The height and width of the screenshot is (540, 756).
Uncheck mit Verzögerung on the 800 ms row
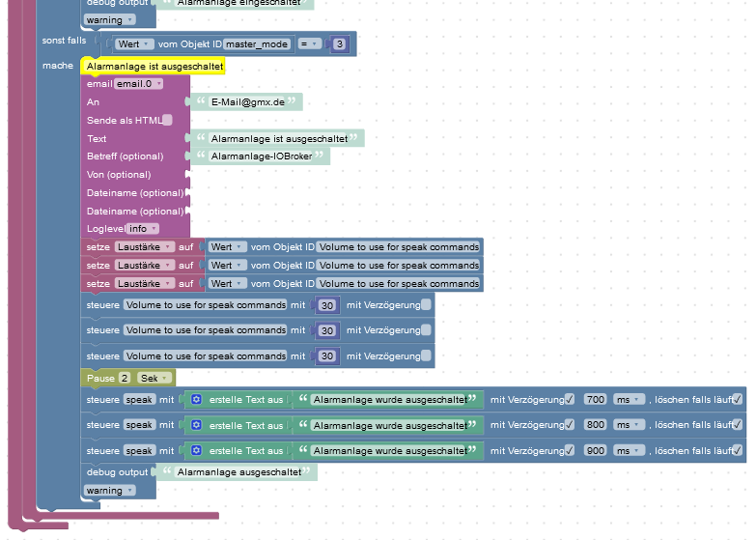pos(570,425)
